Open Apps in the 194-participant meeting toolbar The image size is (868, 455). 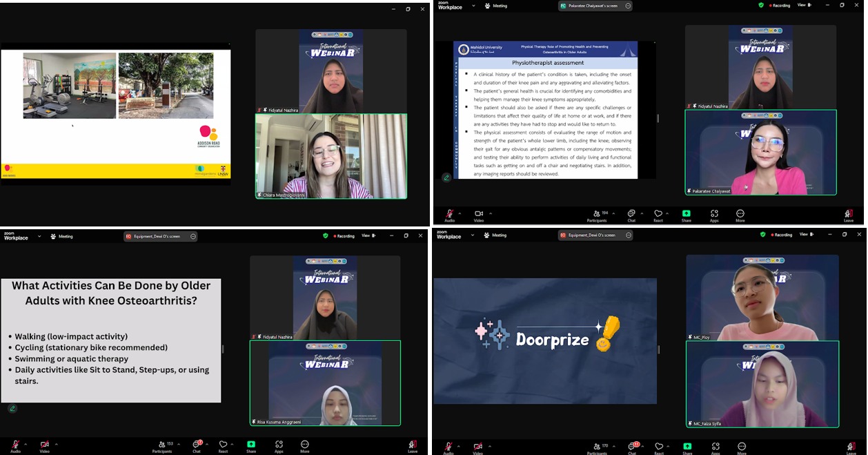[x=713, y=214]
